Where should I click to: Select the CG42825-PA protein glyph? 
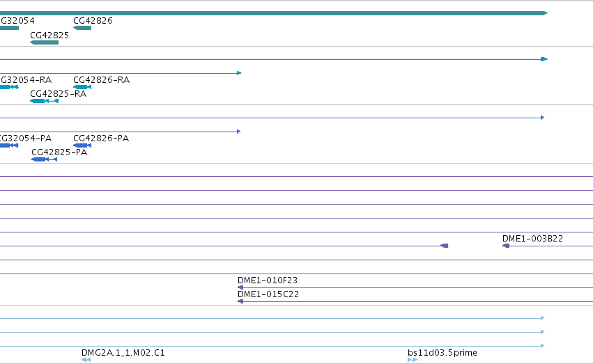point(44,159)
